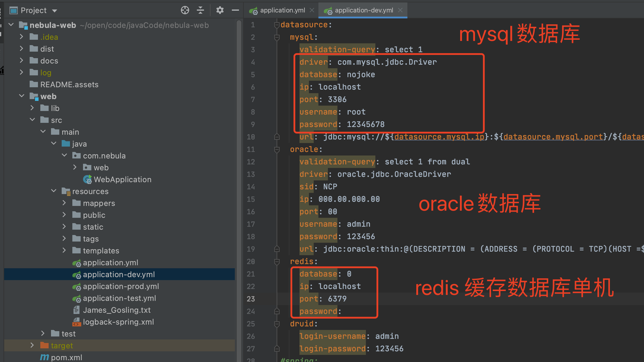Open the Project view dropdown arrow

(55, 11)
